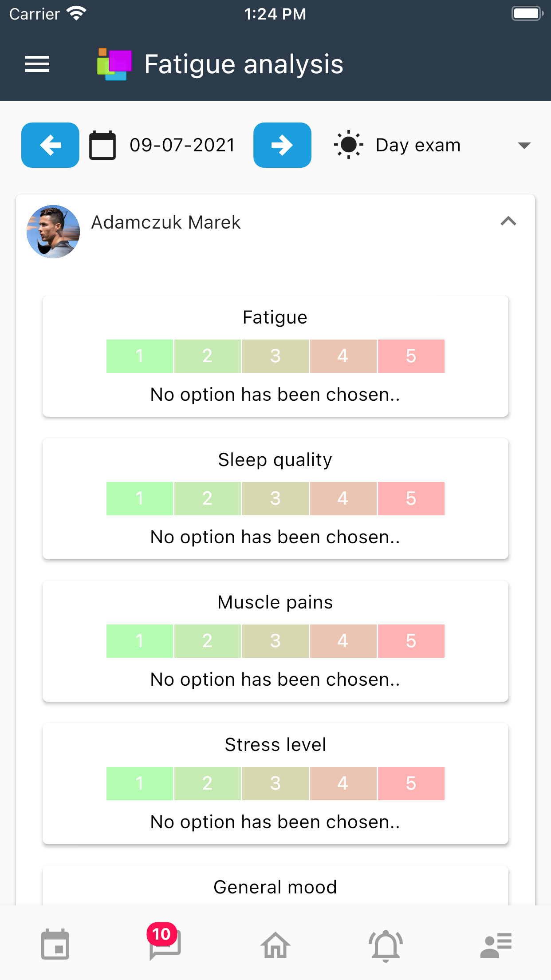Select Muscle pains rating 5

411,641
